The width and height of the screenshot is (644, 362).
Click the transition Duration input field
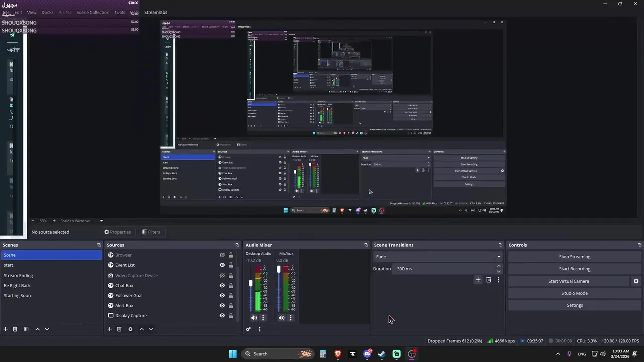point(444,269)
